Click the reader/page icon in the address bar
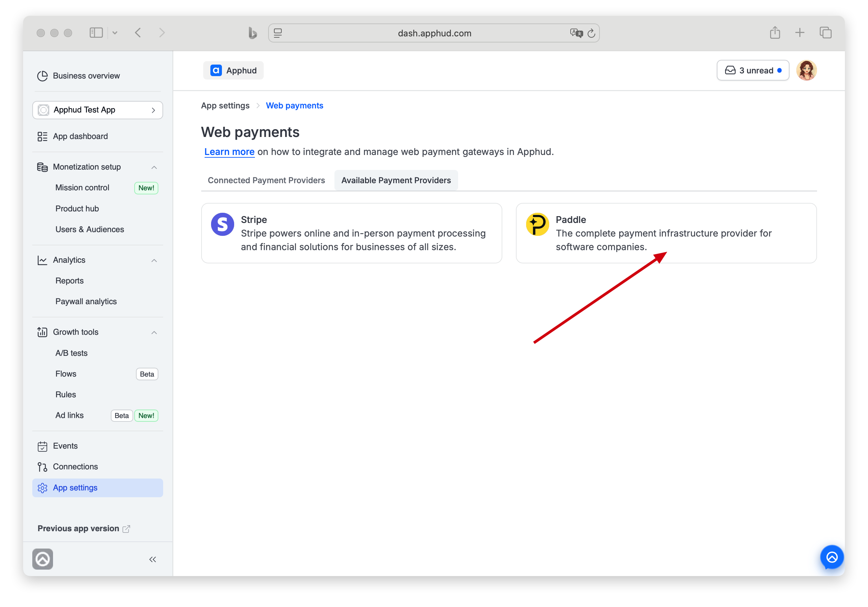Image resolution: width=868 pixels, height=607 pixels. pos(278,33)
